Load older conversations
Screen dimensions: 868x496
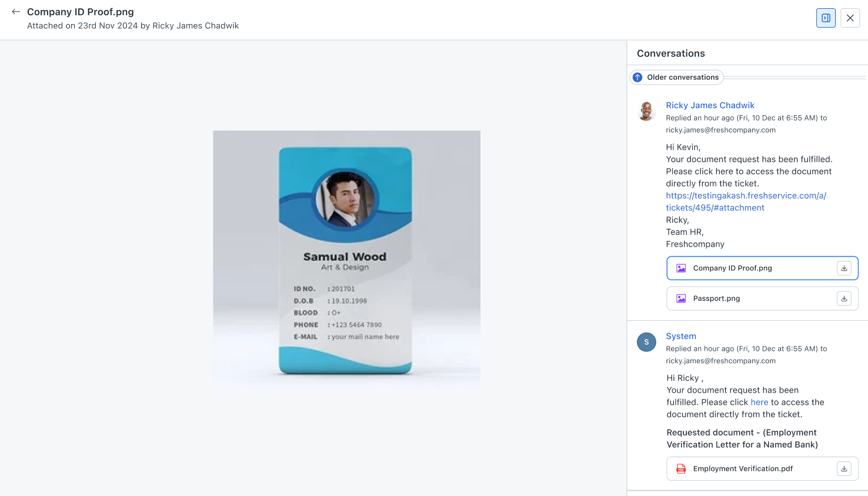677,77
